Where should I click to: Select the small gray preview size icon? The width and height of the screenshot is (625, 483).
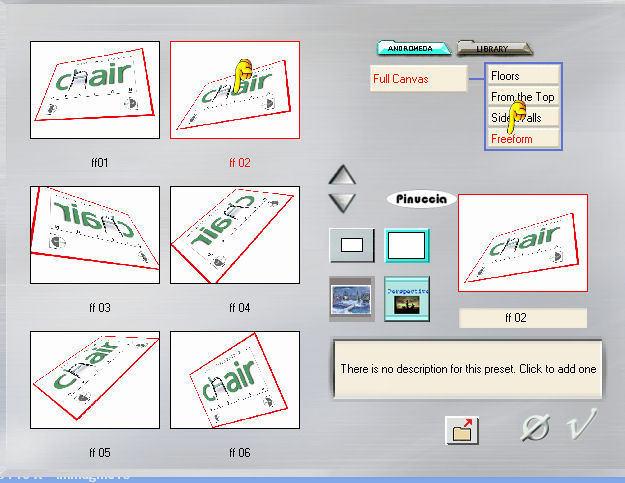pyautogui.click(x=352, y=245)
